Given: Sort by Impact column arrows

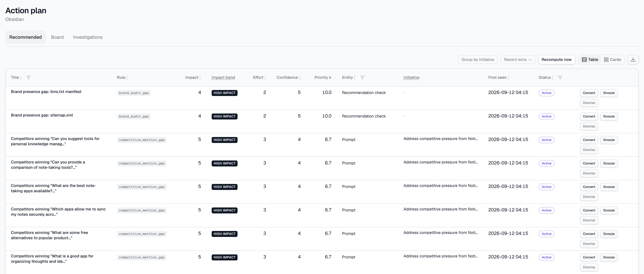Looking at the screenshot, I should coord(200,78).
